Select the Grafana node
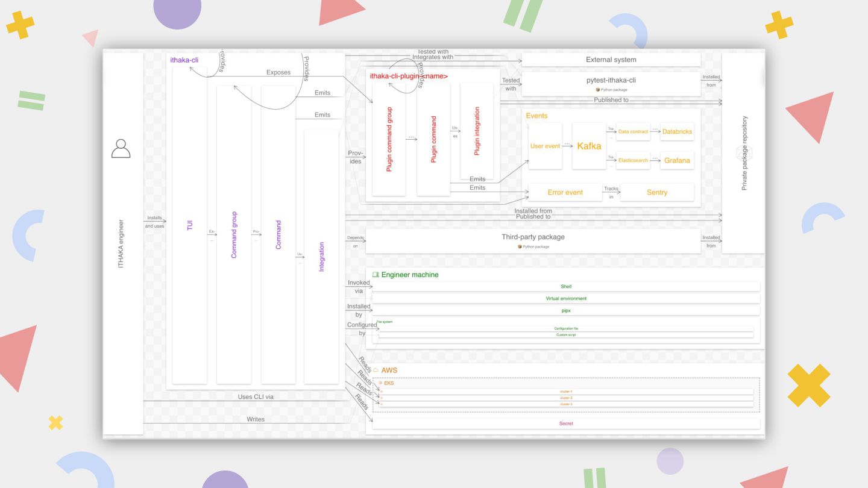The height and width of the screenshot is (488, 868). [677, 160]
